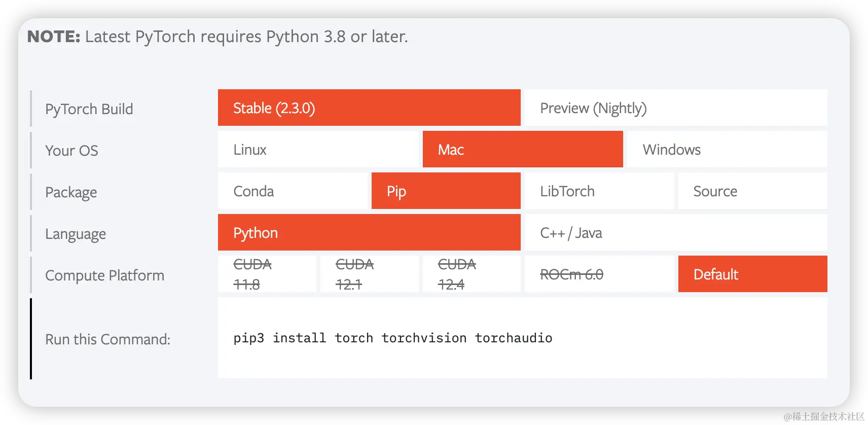
Task: Click the CUDA 11.8 compute platform
Action: click(267, 274)
